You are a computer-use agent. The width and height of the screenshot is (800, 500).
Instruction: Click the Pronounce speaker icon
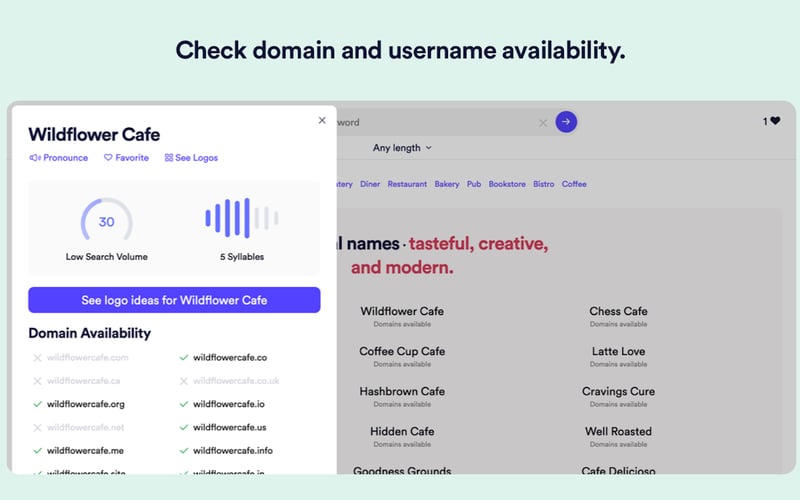[35, 158]
